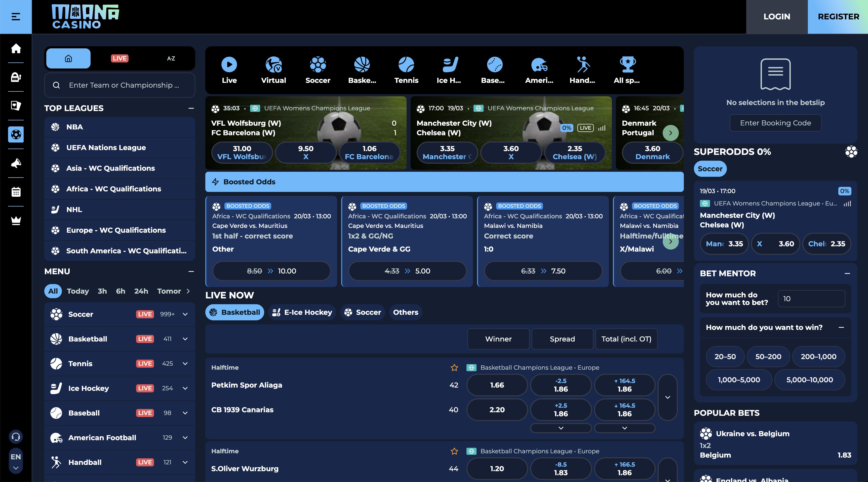Open the customer support headset icon
The image size is (868, 482).
16,437
